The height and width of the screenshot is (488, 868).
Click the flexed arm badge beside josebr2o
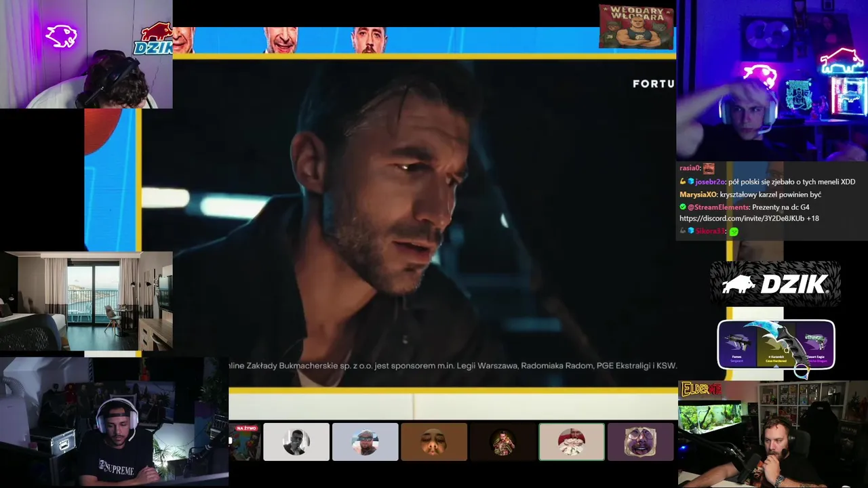click(683, 182)
